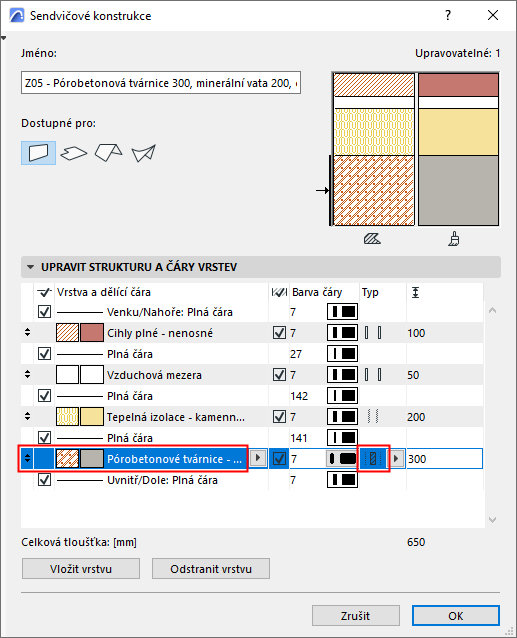Click the type icon for Vzduchová mezera row
Image resolution: width=517 pixels, height=638 pixels.
[x=373, y=375]
